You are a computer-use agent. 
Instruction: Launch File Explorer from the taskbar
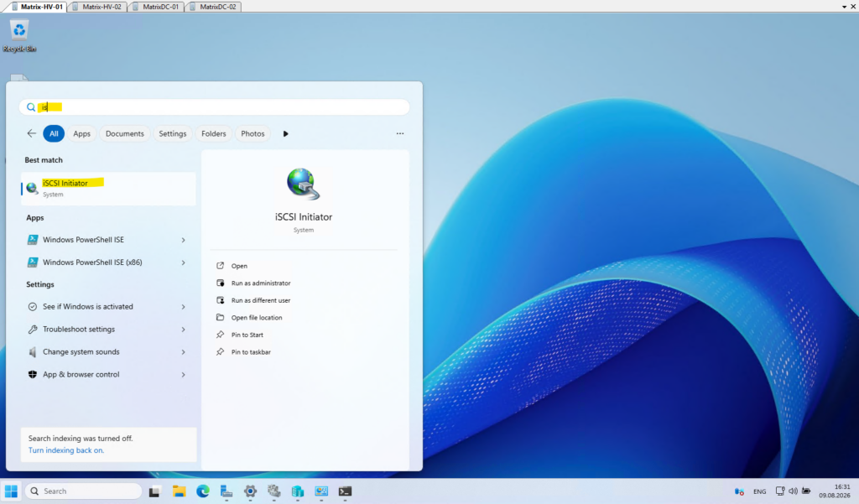179,491
